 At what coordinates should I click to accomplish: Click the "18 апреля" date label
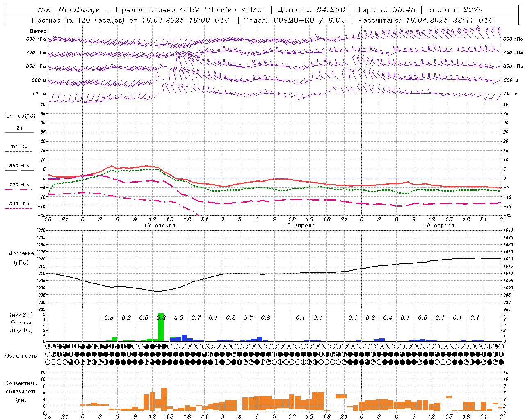(299, 226)
